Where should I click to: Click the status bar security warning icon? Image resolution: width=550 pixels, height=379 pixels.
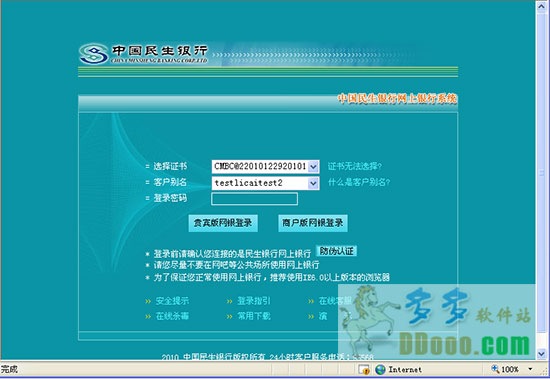pyautogui.click(x=364, y=370)
